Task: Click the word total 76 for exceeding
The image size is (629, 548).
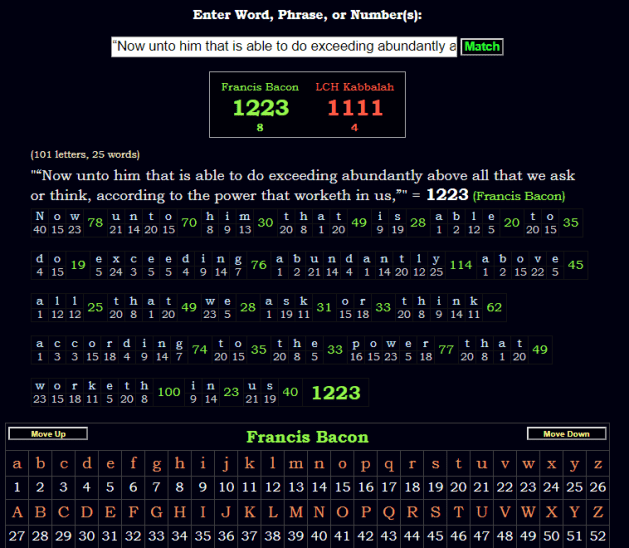Action: click(x=259, y=265)
